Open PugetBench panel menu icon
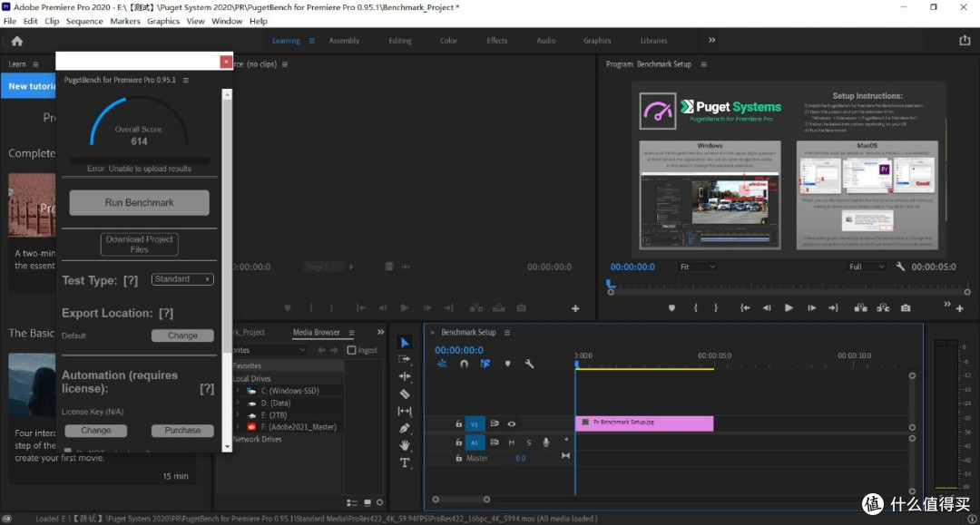This screenshot has height=525, width=980. point(186,80)
